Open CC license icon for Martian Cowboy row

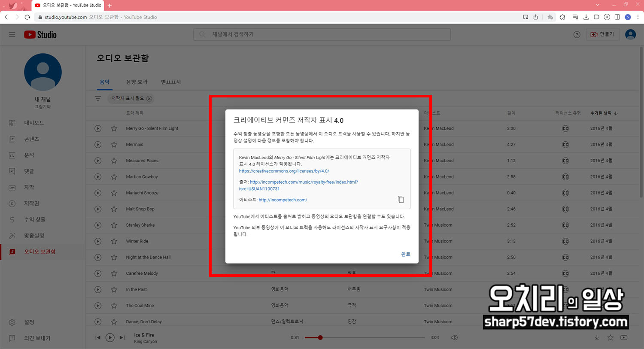coord(565,177)
